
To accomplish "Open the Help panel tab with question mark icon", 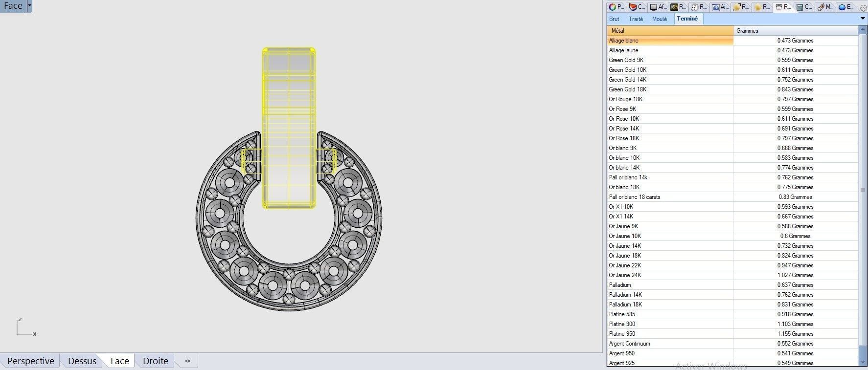I will (720, 7).
